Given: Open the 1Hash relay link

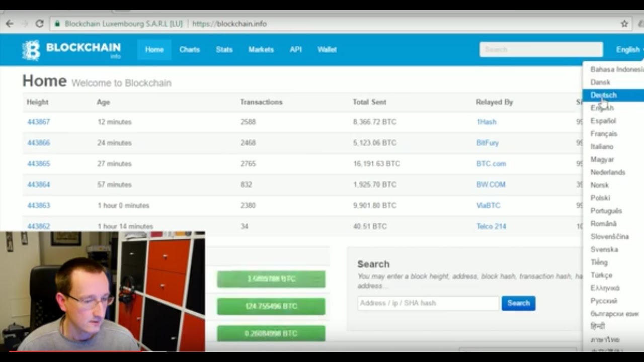Looking at the screenshot, I should 487,122.
